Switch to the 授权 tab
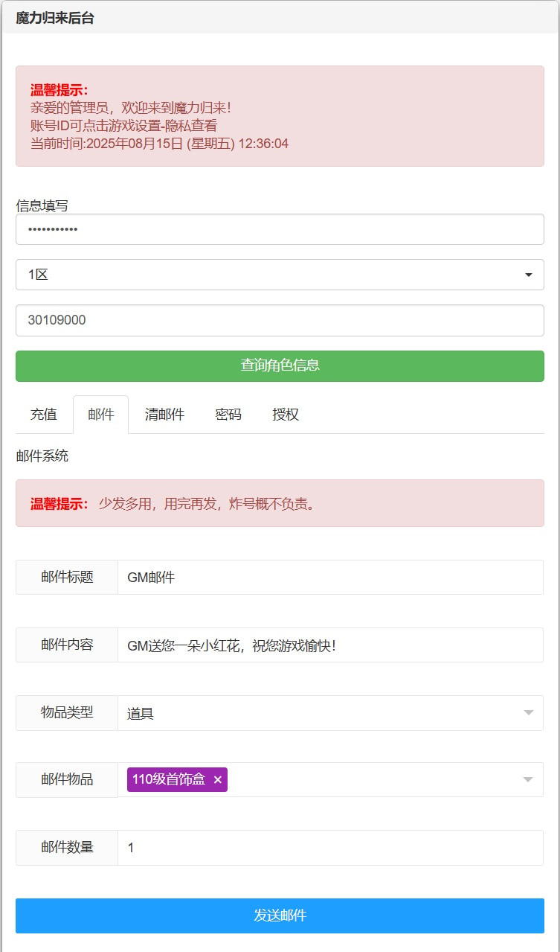Viewport: 560px width, 952px height. pyautogui.click(x=286, y=415)
